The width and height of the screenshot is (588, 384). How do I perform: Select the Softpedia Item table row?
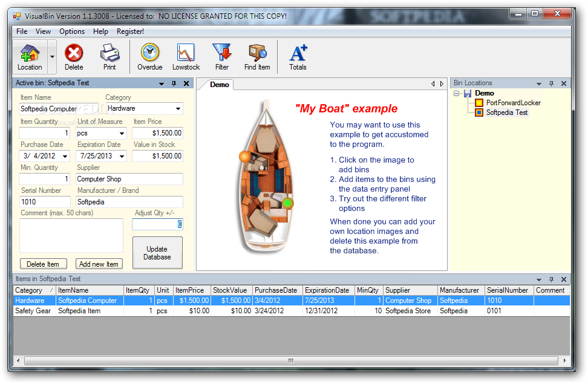pos(292,311)
